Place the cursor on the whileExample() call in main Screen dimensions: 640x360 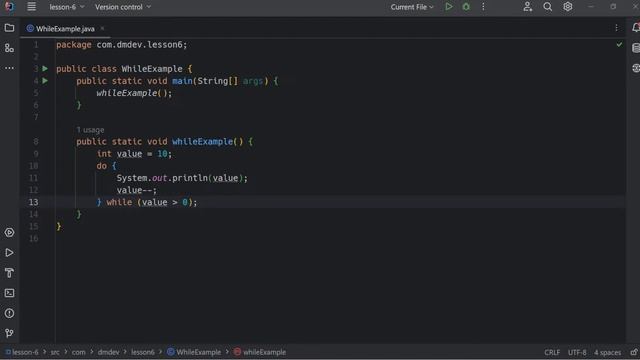click(x=134, y=93)
